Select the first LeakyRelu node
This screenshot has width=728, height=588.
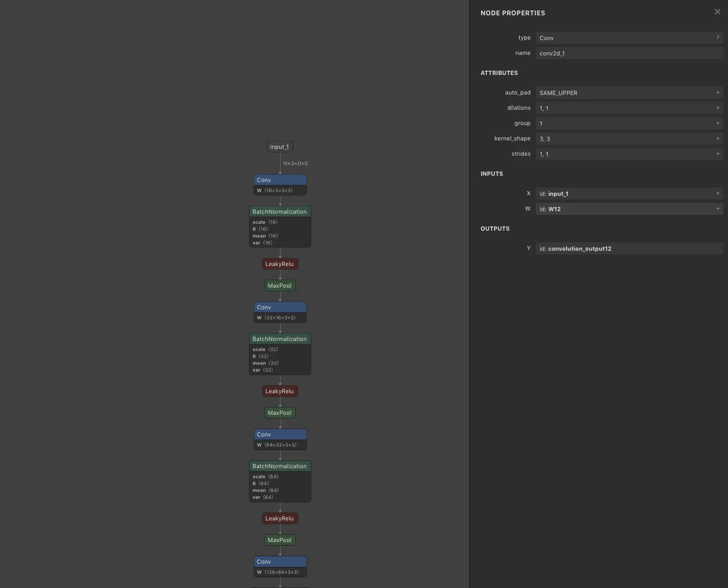[x=280, y=264]
